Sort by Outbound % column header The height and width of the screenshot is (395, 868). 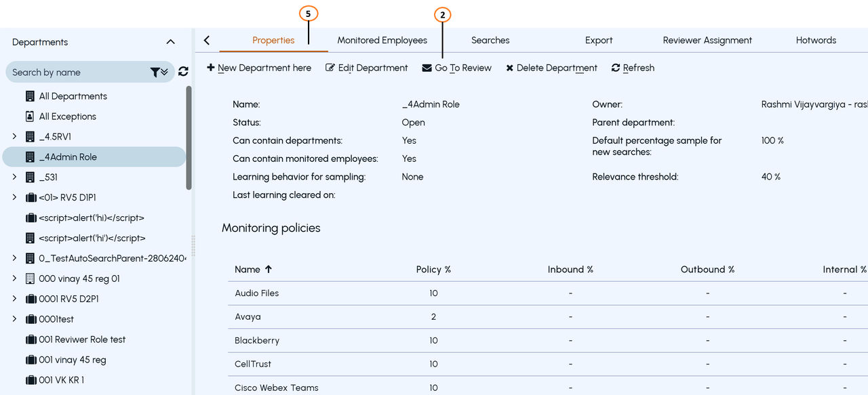tap(707, 270)
